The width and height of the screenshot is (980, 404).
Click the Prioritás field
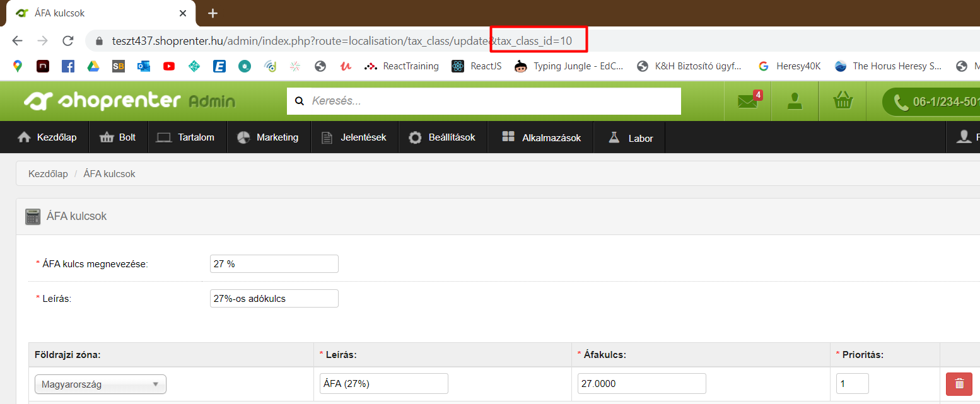pos(853,383)
